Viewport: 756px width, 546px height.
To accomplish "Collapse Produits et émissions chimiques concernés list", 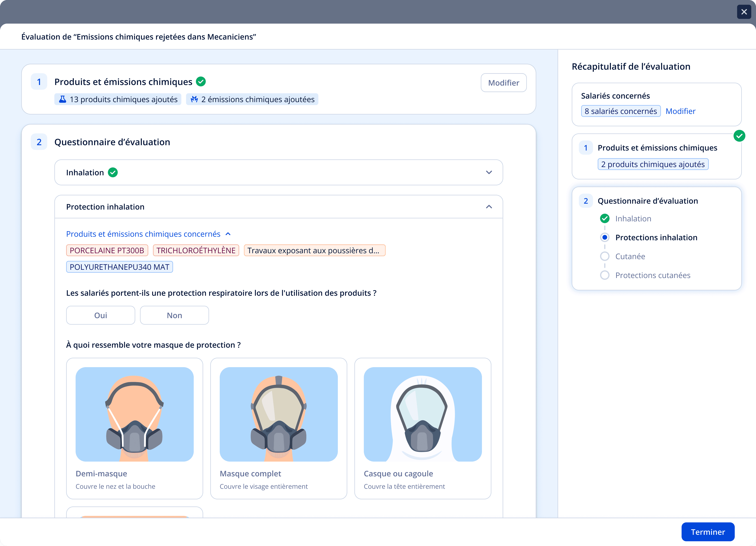I will pos(228,234).
